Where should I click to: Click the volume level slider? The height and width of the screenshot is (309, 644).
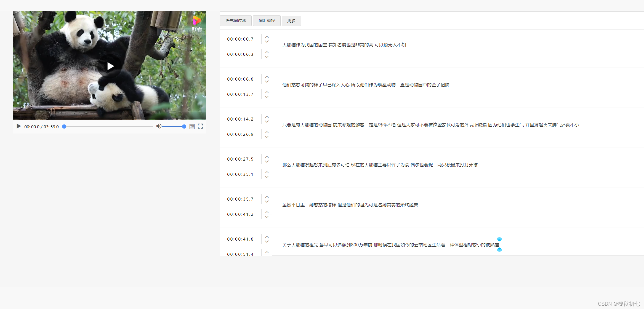[x=173, y=126]
